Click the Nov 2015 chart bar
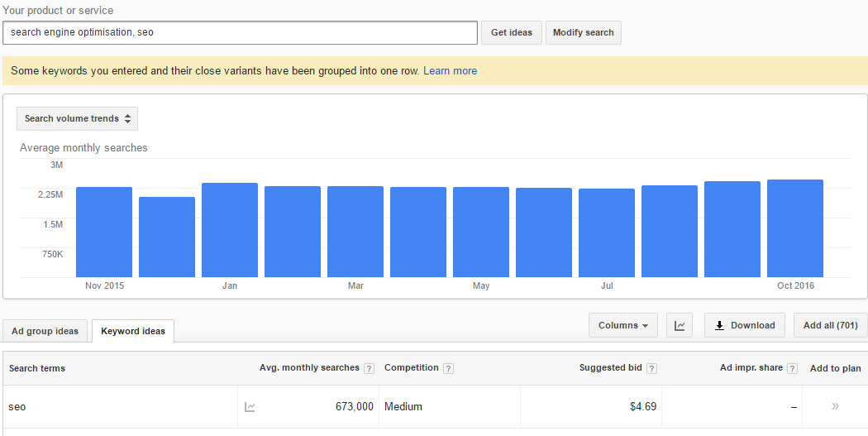The image size is (868, 436). (x=104, y=232)
